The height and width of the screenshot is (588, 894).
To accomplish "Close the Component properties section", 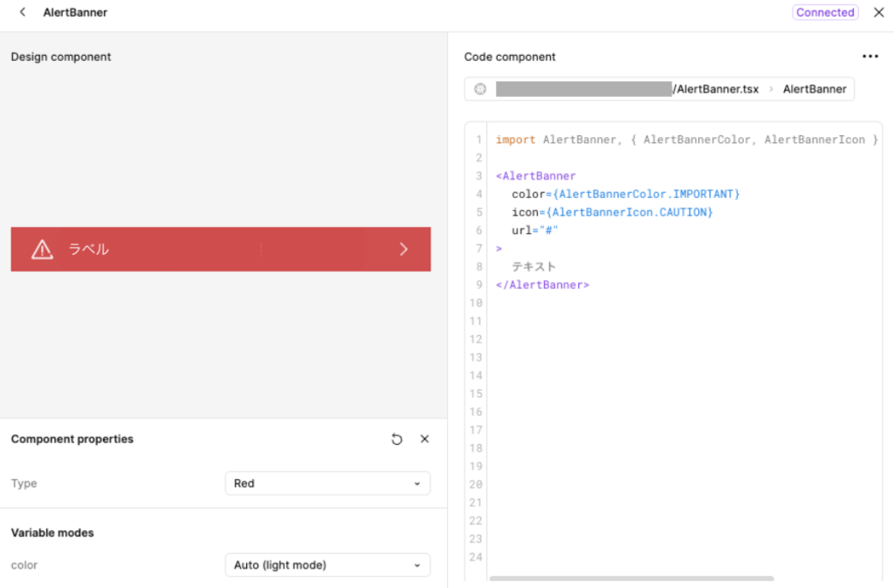I will tap(425, 439).
